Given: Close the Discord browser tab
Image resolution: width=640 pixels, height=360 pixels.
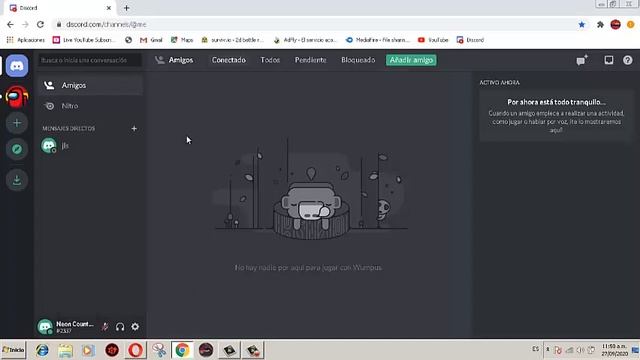Looking at the screenshot, I should pos(109,8).
